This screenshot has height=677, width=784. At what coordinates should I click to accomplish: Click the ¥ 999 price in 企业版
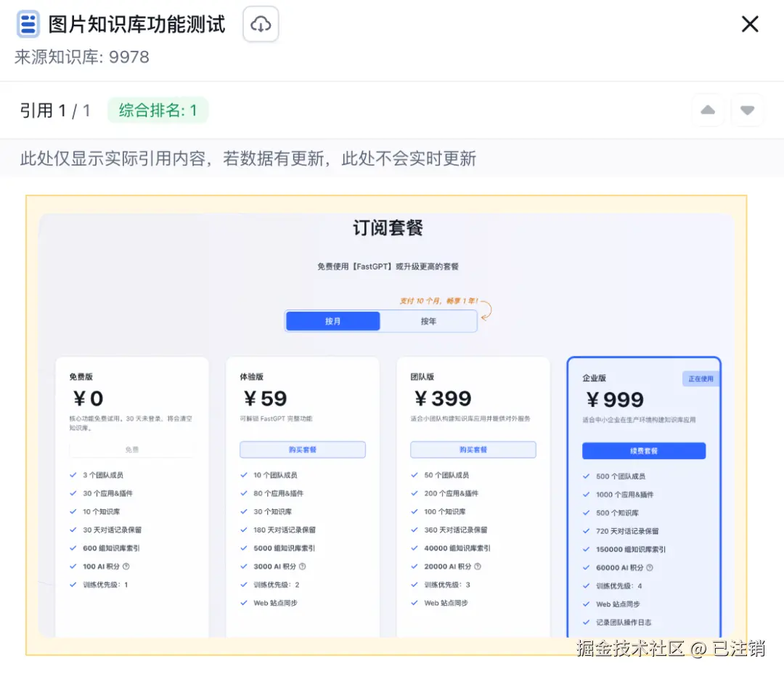615,400
